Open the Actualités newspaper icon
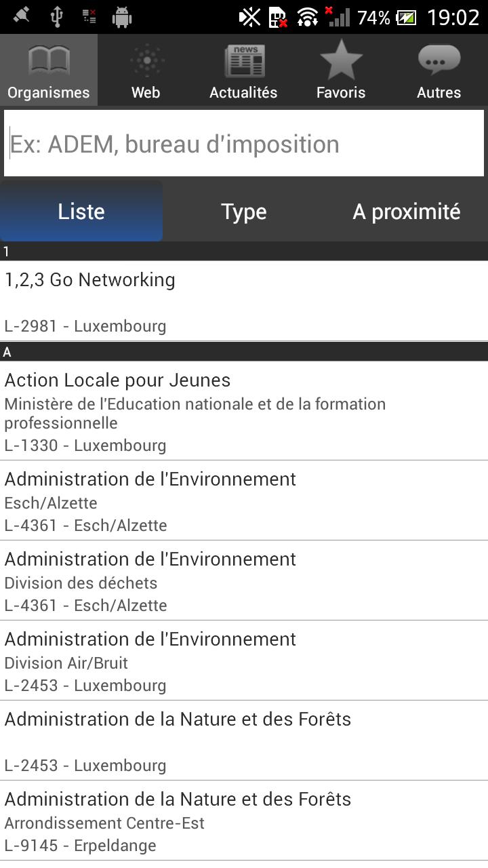The height and width of the screenshot is (868, 488). point(243,61)
